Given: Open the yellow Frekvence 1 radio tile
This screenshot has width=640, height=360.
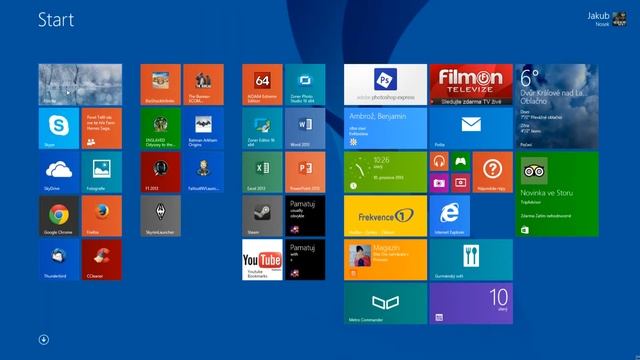Looking at the screenshot, I should click(x=385, y=216).
